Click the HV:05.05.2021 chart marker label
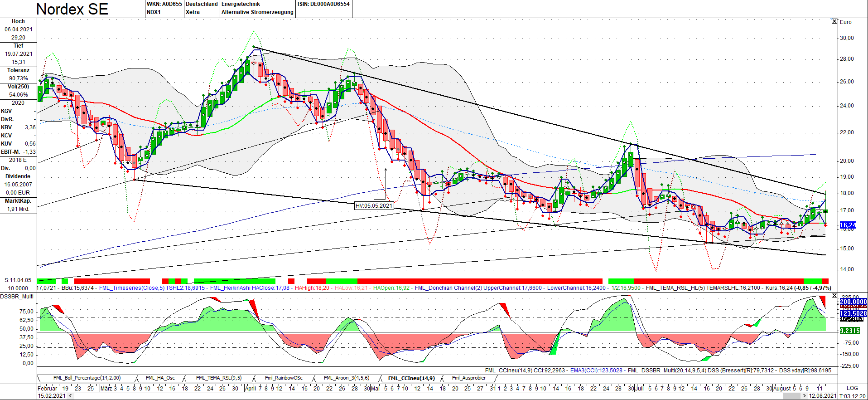 click(374, 206)
